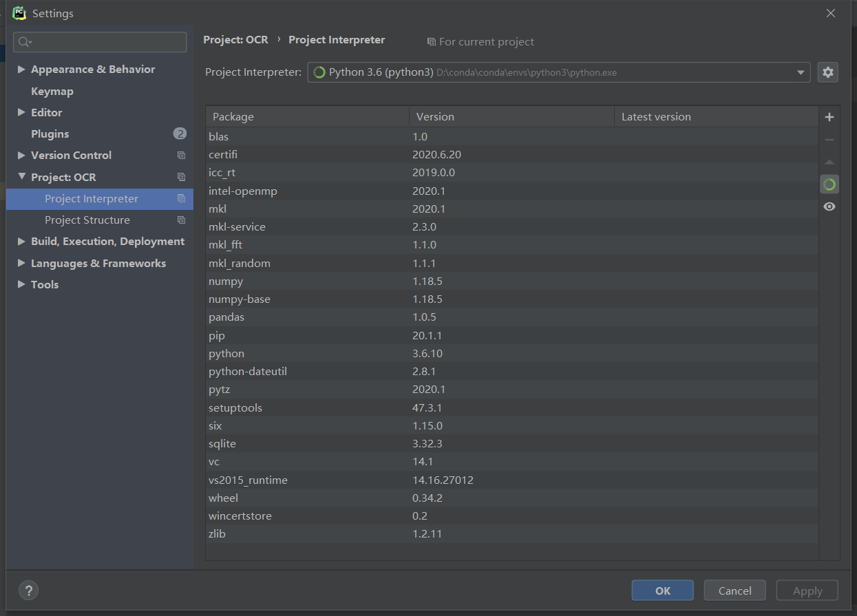The width and height of the screenshot is (857, 616).
Task: Expand the Editor settings section
Action: coord(21,112)
